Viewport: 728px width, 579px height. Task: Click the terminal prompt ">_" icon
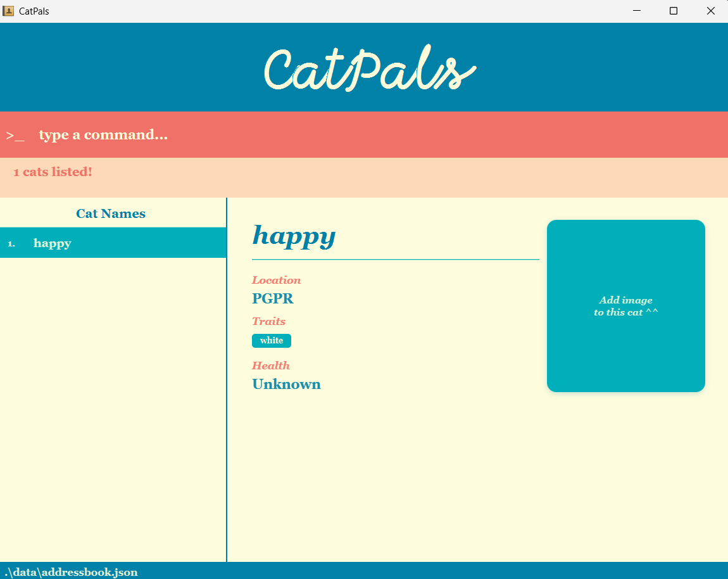(x=15, y=134)
